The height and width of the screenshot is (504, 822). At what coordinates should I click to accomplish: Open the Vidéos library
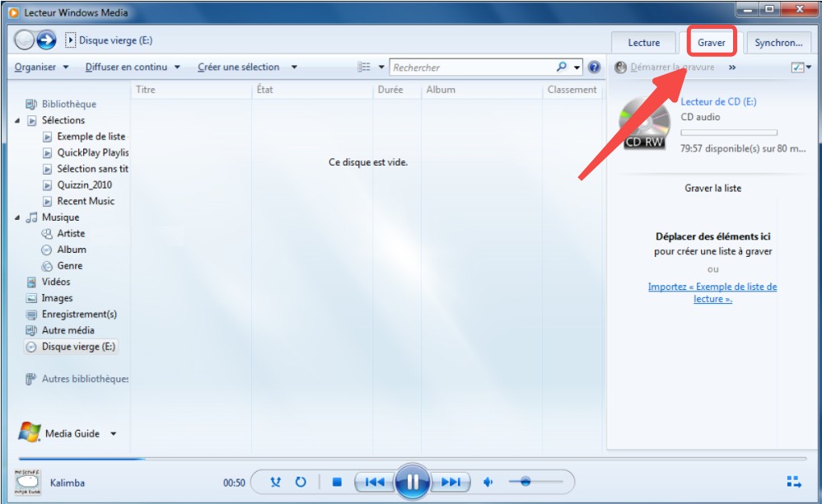coord(49,282)
